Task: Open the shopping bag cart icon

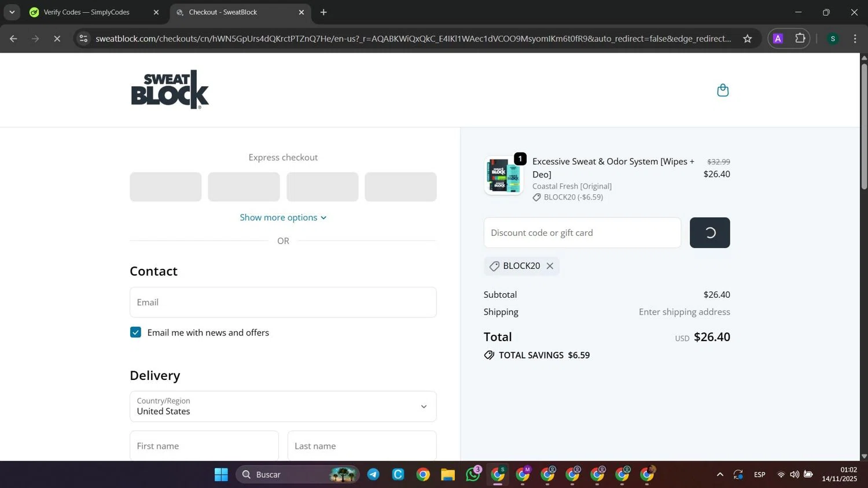Action: click(723, 90)
